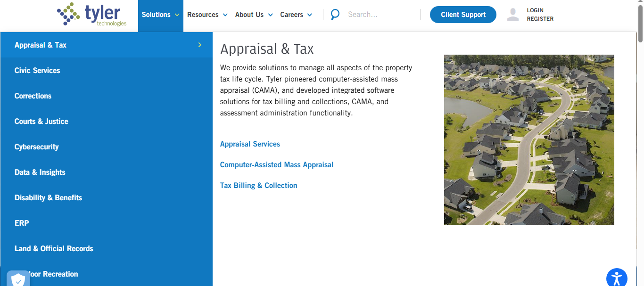Select REGISTER at top right
This screenshot has height=286, width=644.
click(x=540, y=19)
